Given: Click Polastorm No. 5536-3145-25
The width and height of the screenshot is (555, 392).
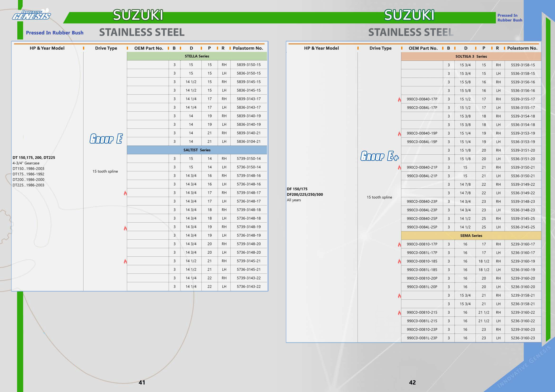Looking at the screenshot, I should (523, 227).
